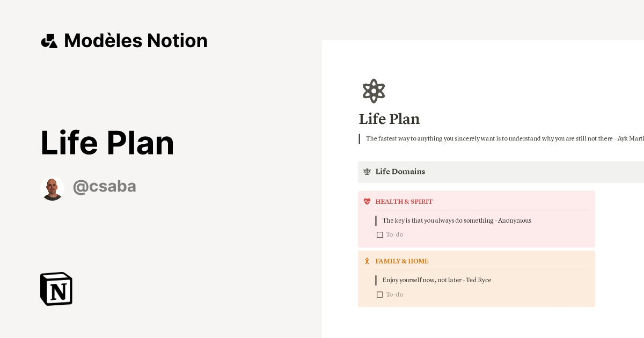
Task: Select the Life Plan page heading in preview
Action: click(x=389, y=119)
